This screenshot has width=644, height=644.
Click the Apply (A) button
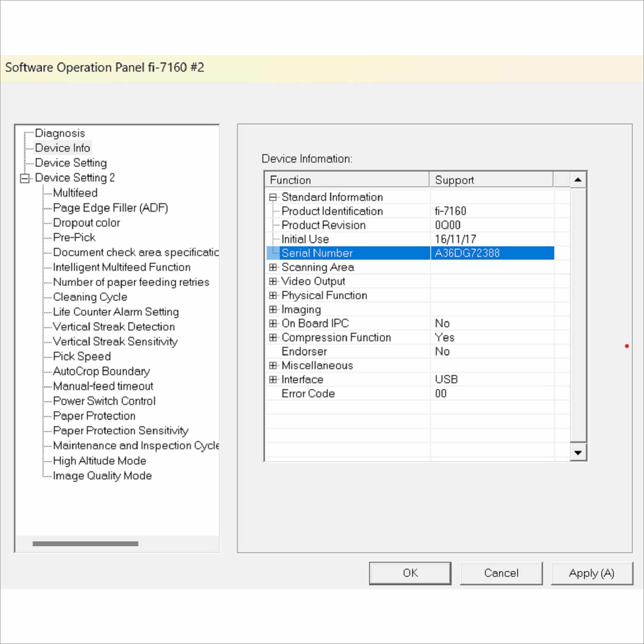click(x=592, y=573)
